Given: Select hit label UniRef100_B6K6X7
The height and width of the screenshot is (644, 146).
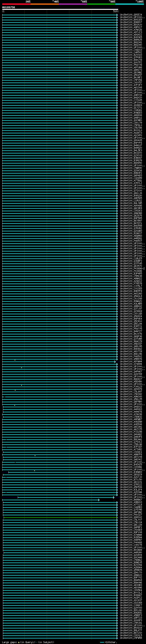Looking at the screenshot, I should point(131,379).
